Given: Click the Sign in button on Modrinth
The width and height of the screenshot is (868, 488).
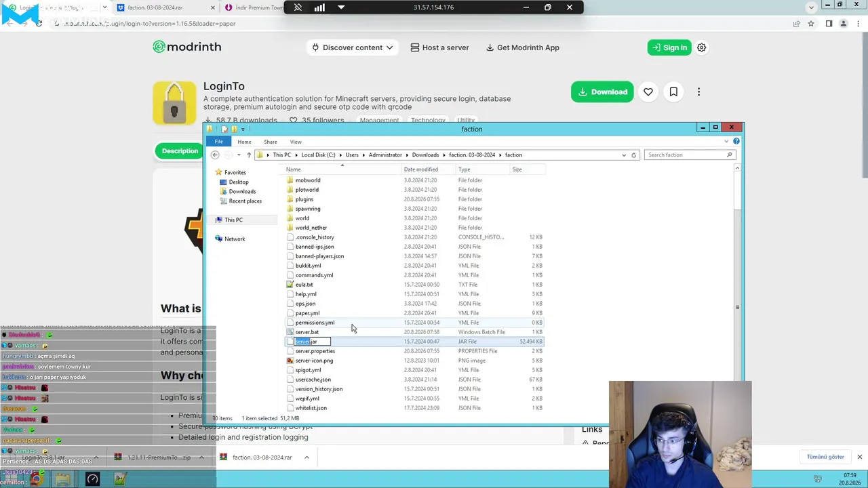Looking at the screenshot, I should tap(669, 47).
